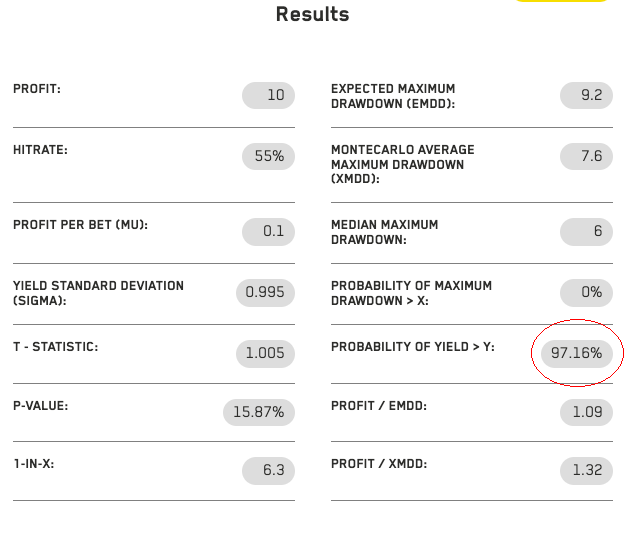This screenshot has width=628, height=535.
Task: Click Median Maximum Drawdown value 6
Action: (x=586, y=231)
